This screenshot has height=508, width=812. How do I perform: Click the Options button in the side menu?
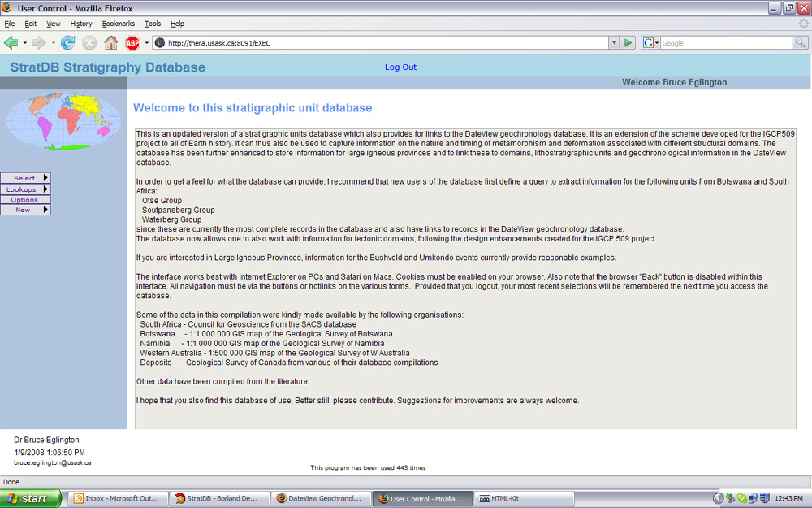pos(25,200)
